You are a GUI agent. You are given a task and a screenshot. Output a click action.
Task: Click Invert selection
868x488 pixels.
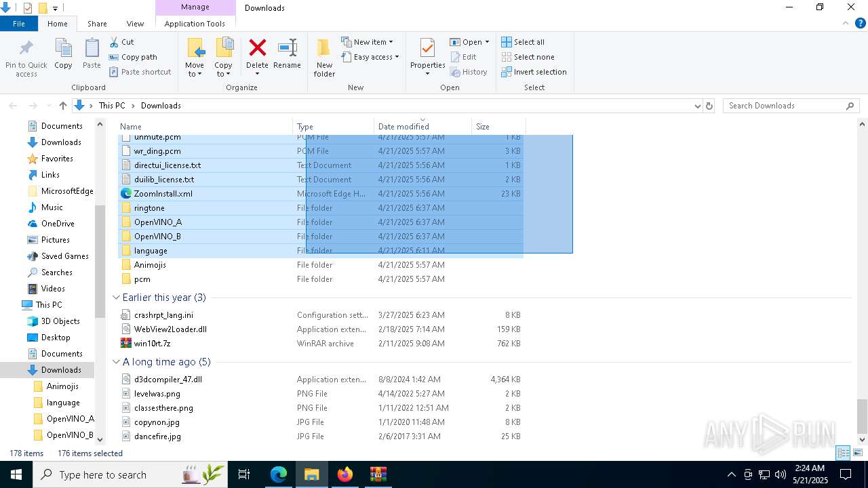point(534,72)
